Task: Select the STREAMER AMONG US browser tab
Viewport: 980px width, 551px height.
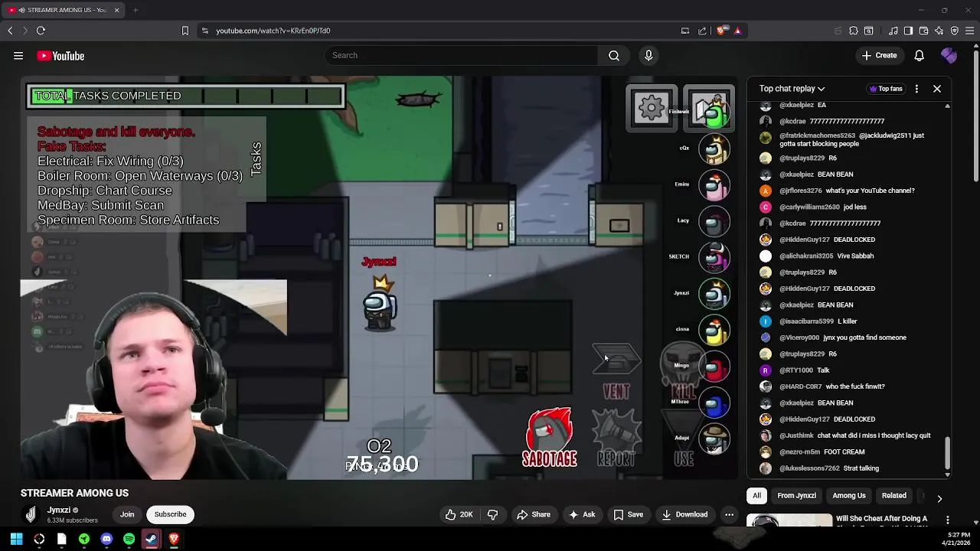Action: [x=64, y=10]
